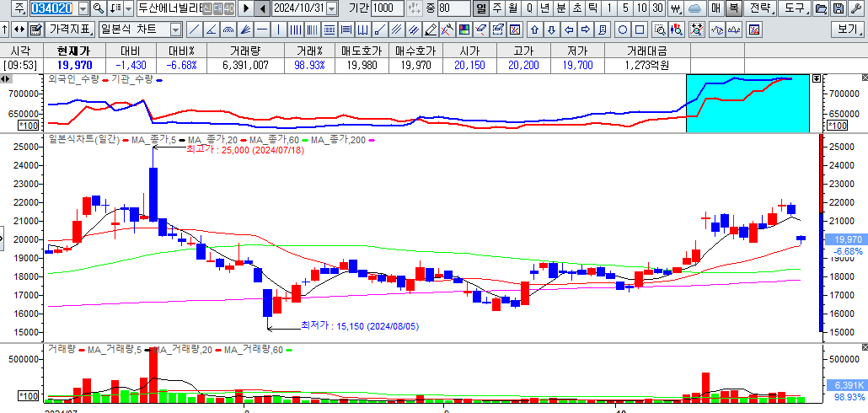
Task: Expand the 일본식 차트 chart type dropdown
Action: 175,29
